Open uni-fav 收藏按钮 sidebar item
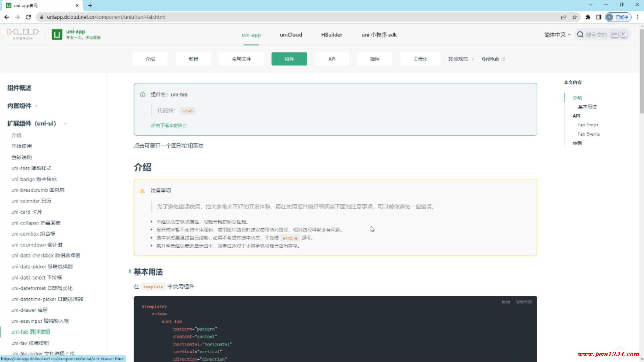Screen dimensions: 644x362 30,343
